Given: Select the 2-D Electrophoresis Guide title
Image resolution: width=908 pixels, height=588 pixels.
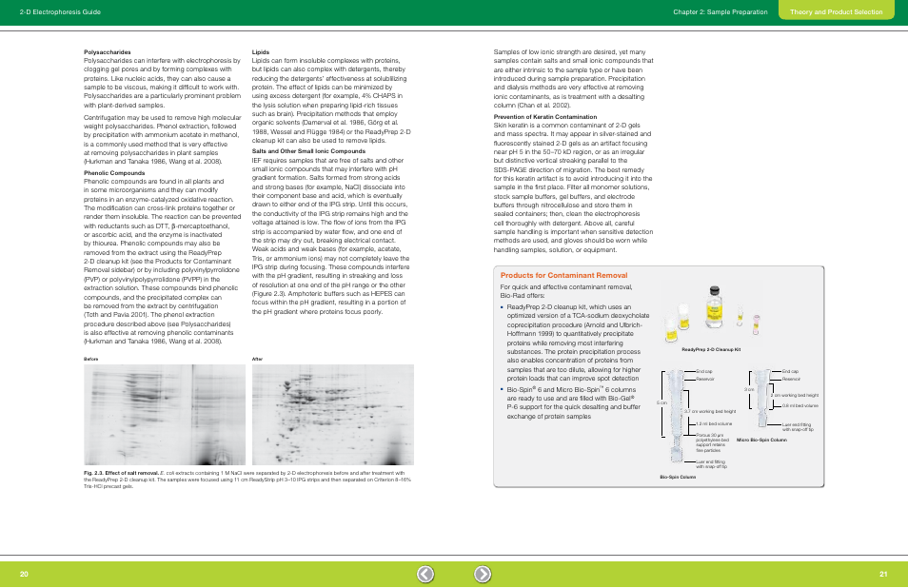Looking at the screenshot, I should pos(60,12).
